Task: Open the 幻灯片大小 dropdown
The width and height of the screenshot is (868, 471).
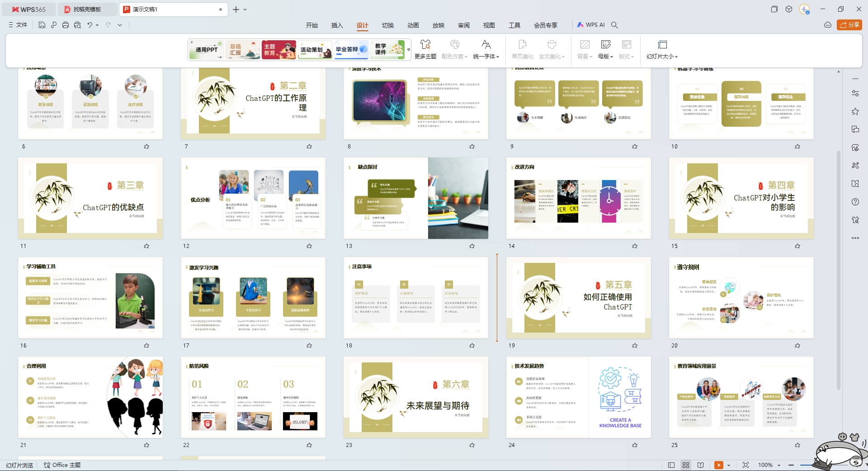Action: point(662,50)
